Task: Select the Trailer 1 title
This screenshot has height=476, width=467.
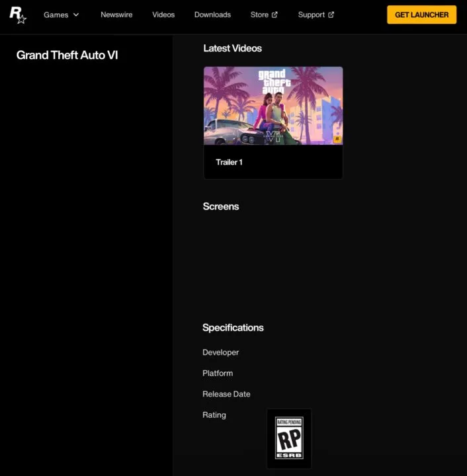Action: pyautogui.click(x=229, y=162)
